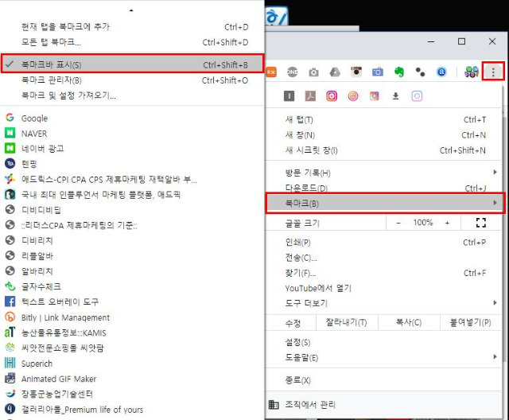The width and height of the screenshot is (509, 420).
Task: Open the 텐핑 bookmark
Action: (x=133, y=164)
